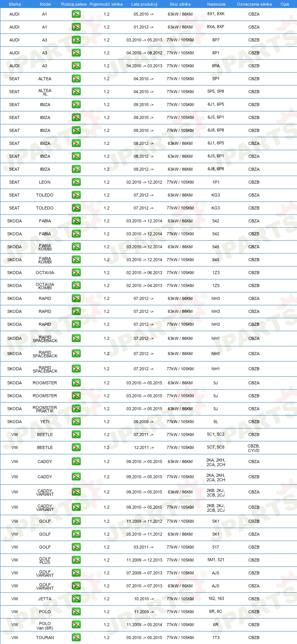Click the fuel icon in Seat Leon row
This screenshot has height=644, width=297.
[76, 182]
